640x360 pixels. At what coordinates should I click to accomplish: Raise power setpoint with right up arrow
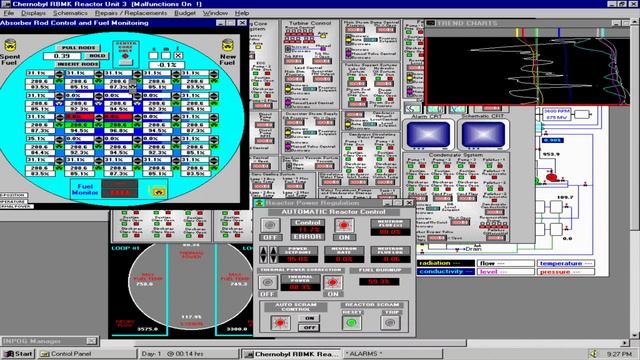click(x=273, y=251)
